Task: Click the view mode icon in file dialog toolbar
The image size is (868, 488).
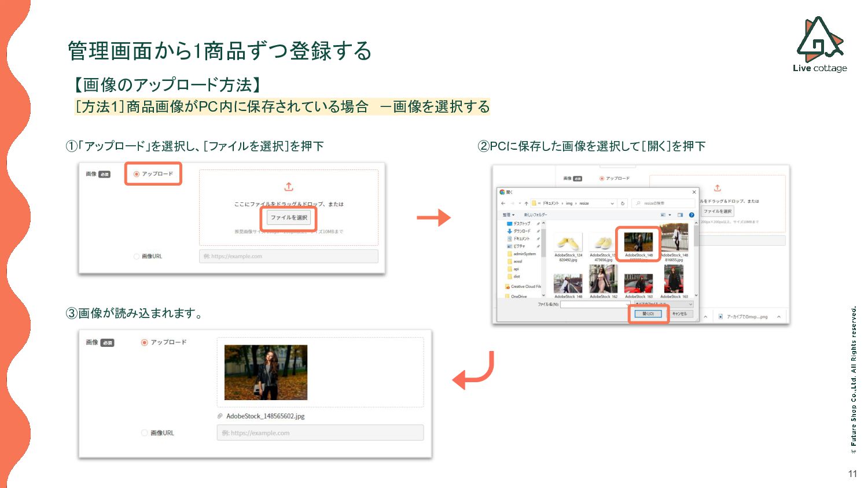Action: [x=663, y=215]
